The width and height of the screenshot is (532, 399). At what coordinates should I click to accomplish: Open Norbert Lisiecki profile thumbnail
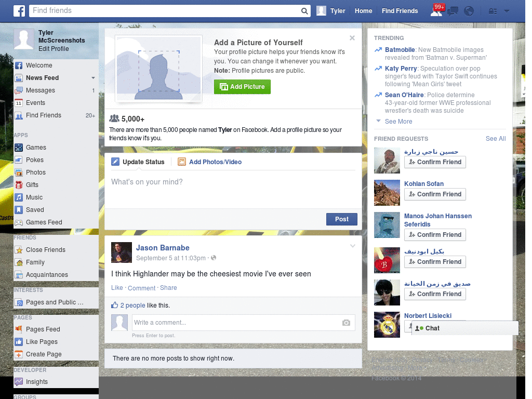[387, 325]
